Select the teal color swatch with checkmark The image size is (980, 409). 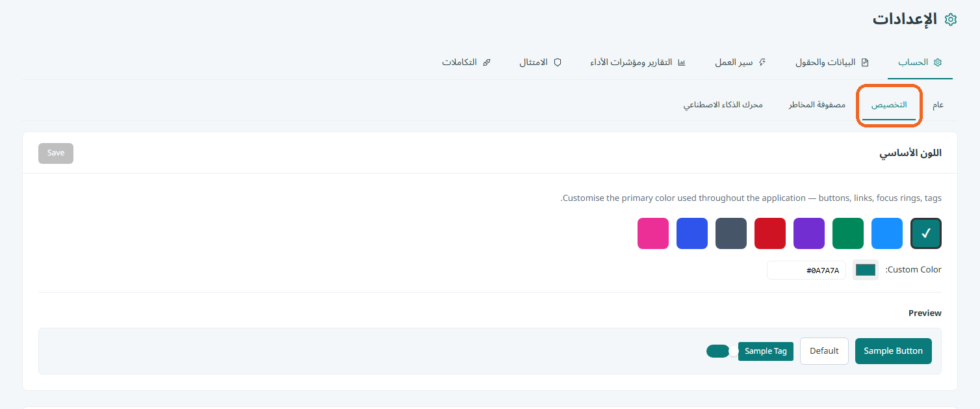(x=926, y=233)
